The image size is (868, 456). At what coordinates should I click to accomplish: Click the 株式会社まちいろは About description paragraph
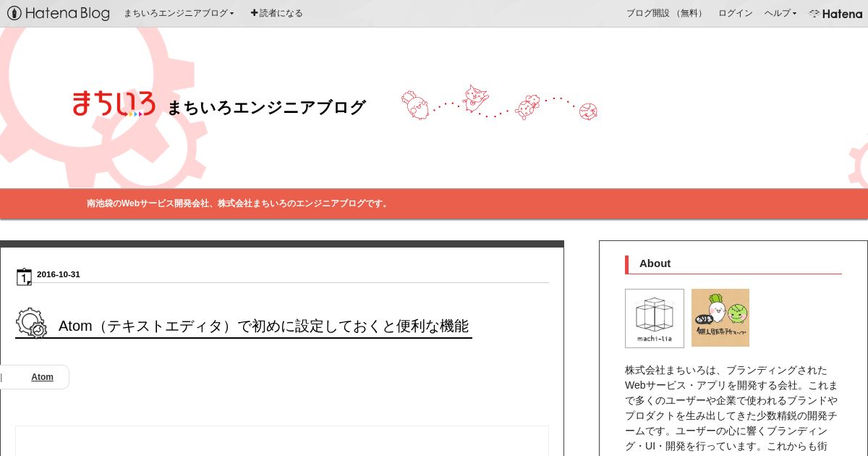[x=733, y=408]
